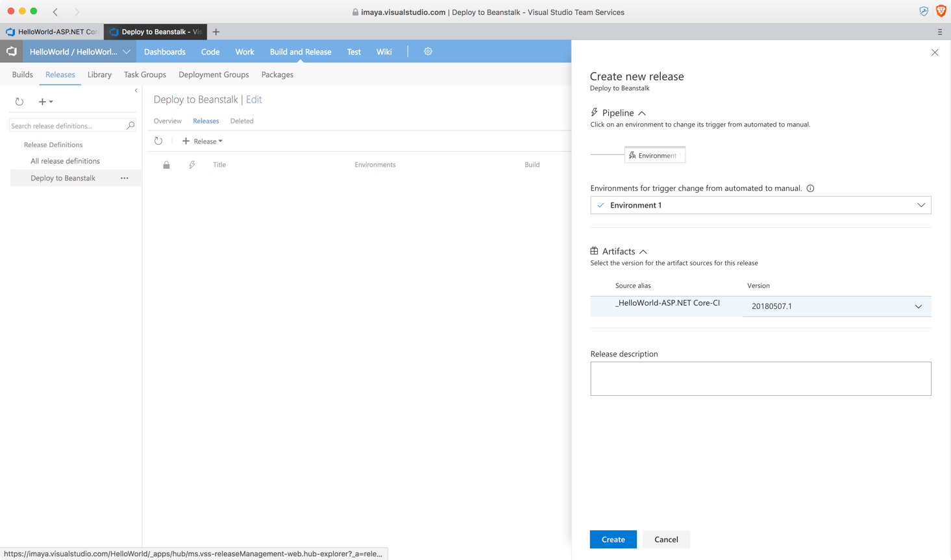
Task: Switch to the Packages tab
Action: 277,75
